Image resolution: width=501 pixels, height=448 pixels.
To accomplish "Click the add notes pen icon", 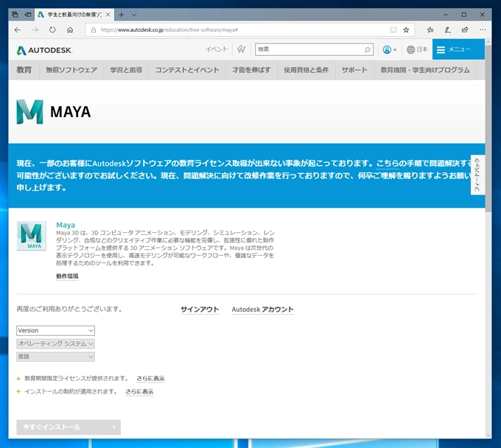I will (448, 30).
